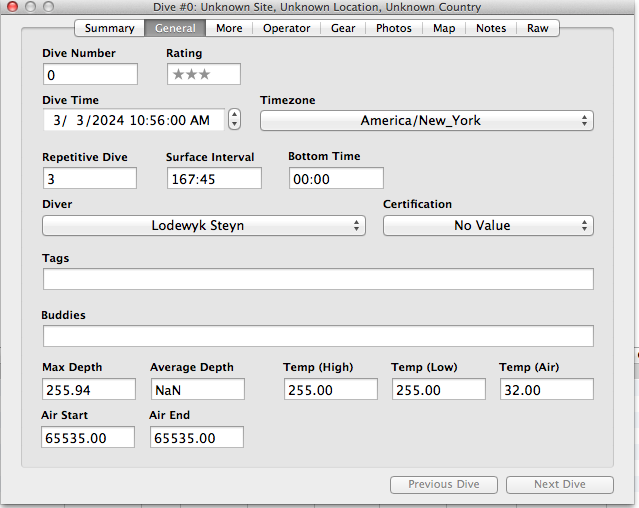Focus the Tags text field
This screenshot has height=508, width=639.
318,279
